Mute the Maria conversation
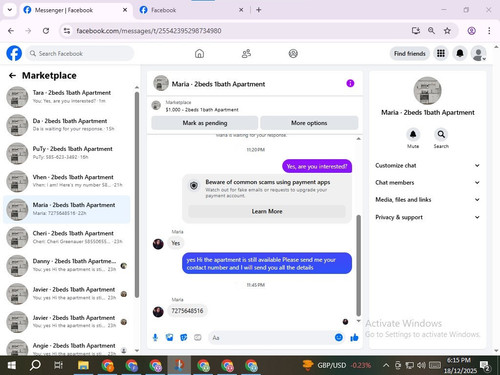 tap(413, 134)
